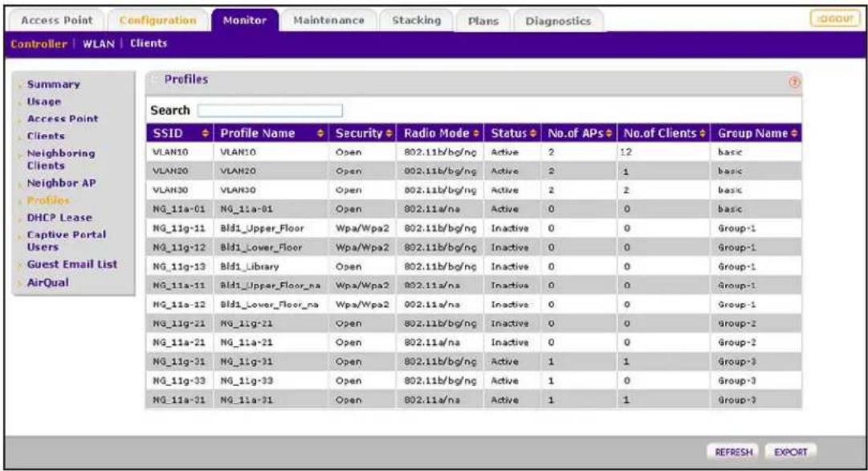
Task: Sort by Group Name column arrows
Action: coord(794,133)
